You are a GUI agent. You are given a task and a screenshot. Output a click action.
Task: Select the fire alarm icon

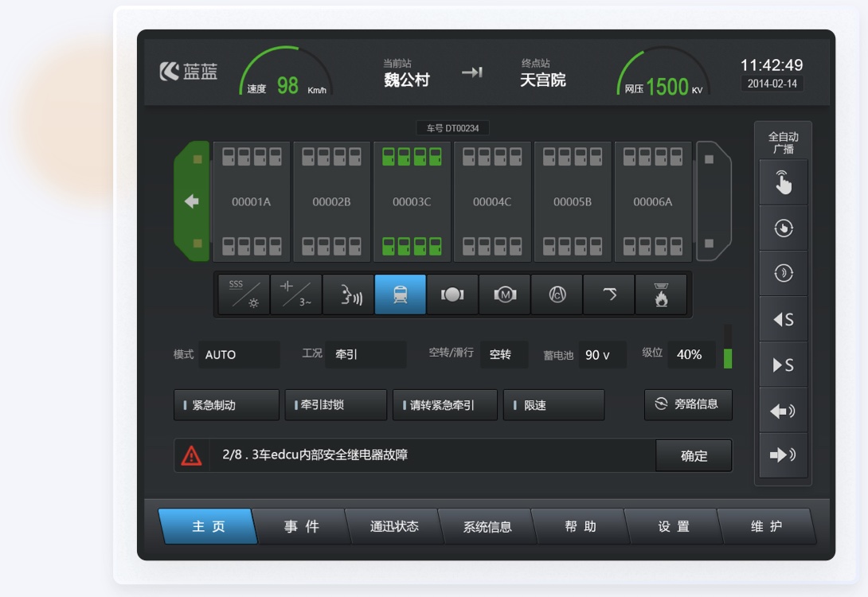[661, 295]
